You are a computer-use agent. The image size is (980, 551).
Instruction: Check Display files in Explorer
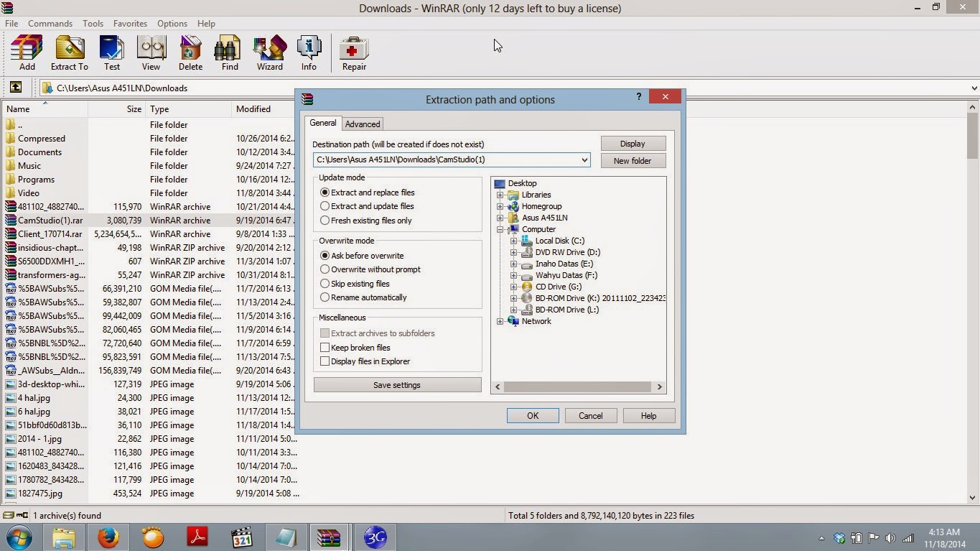click(325, 361)
